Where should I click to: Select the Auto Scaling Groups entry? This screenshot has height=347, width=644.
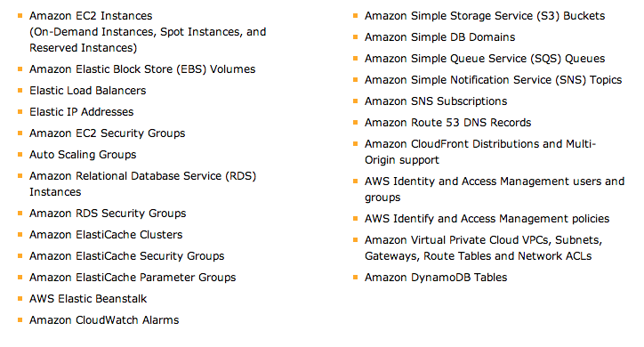83,155
